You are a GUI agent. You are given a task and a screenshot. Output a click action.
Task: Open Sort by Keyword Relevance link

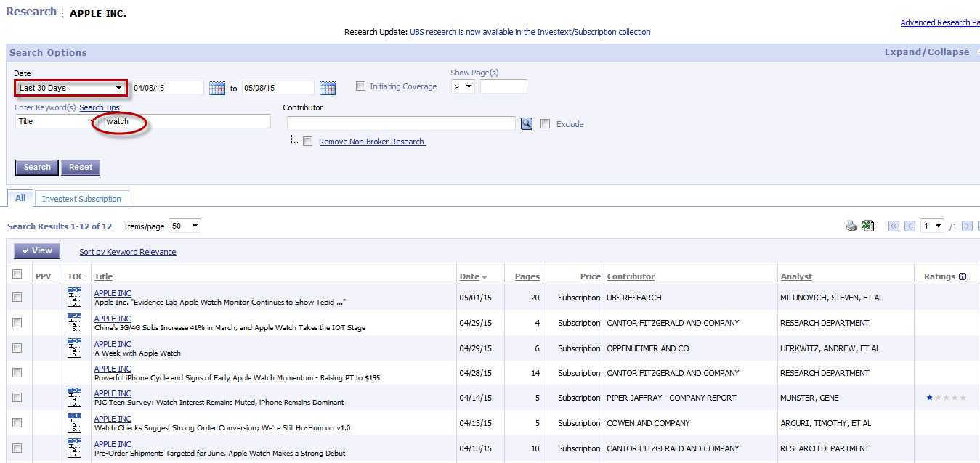click(128, 252)
